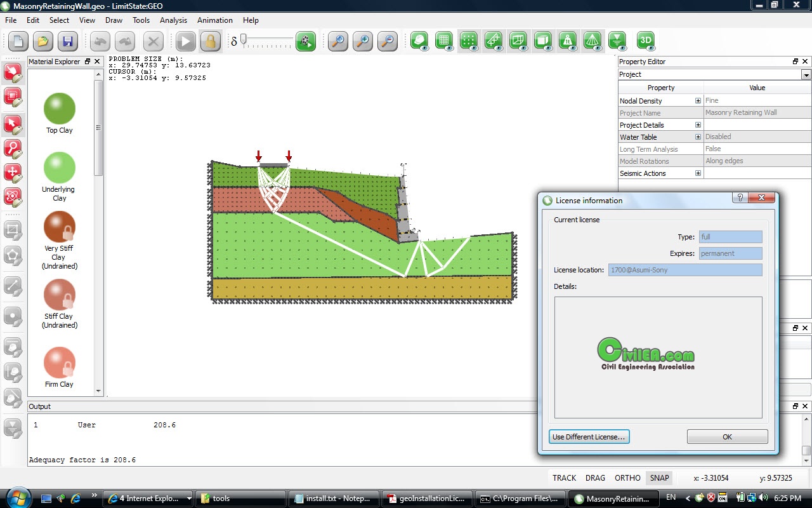Save the project using the floppy disk icon

click(x=67, y=42)
